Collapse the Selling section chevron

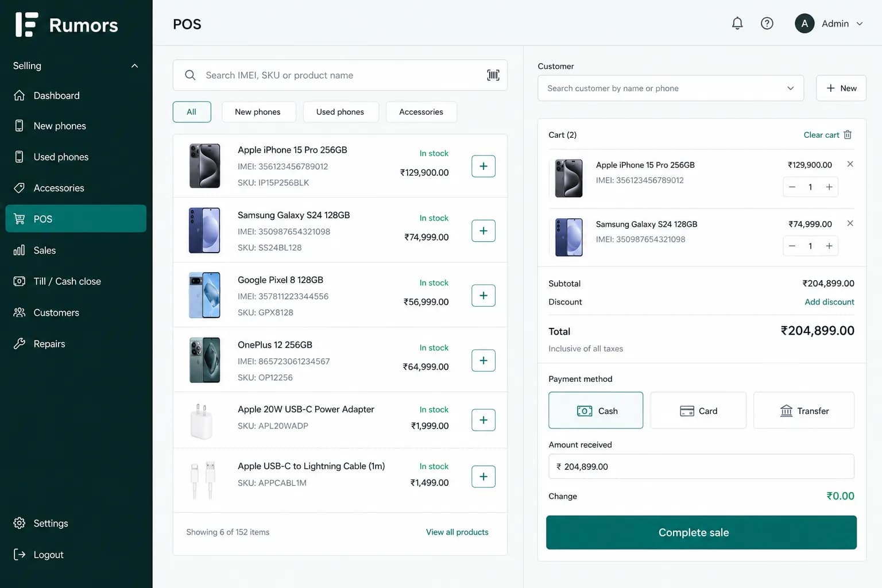(134, 66)
